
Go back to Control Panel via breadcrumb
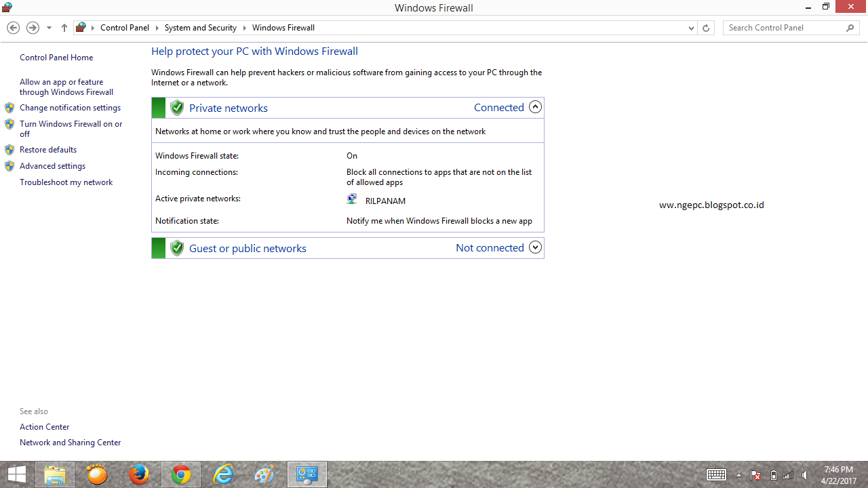[125, 28]
